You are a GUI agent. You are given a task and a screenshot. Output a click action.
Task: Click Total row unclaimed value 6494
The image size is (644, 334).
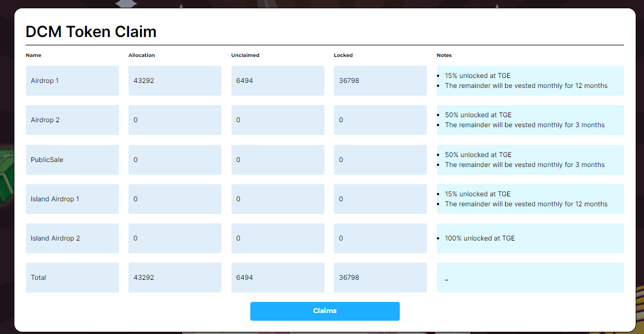(x=244, y=278)
